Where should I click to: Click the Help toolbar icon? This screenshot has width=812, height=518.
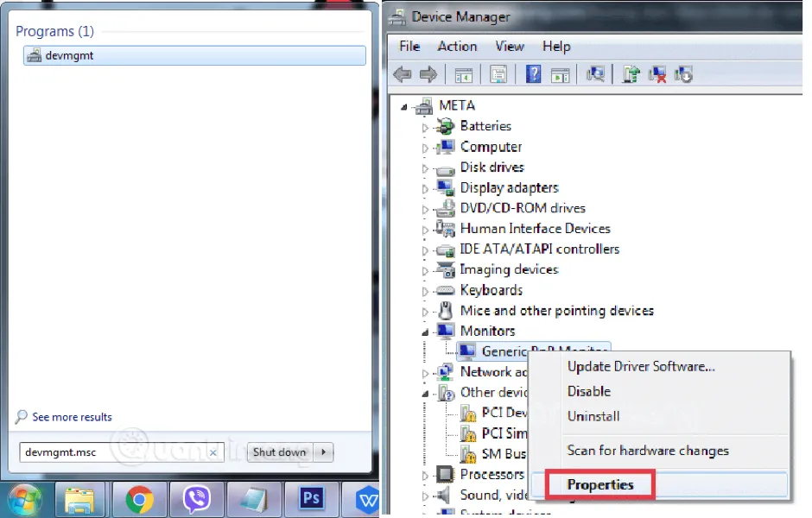[x=533, y=74]
